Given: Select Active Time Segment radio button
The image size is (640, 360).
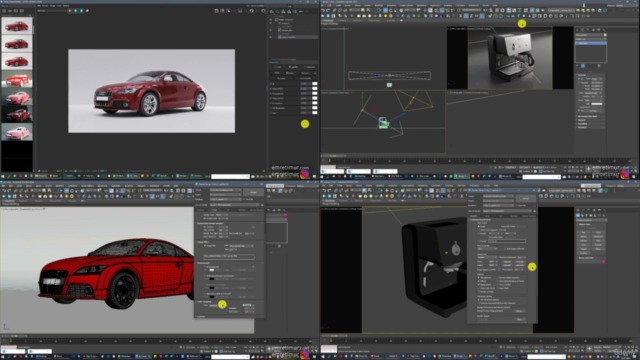Looking at the screenshot, I should 479,230.
